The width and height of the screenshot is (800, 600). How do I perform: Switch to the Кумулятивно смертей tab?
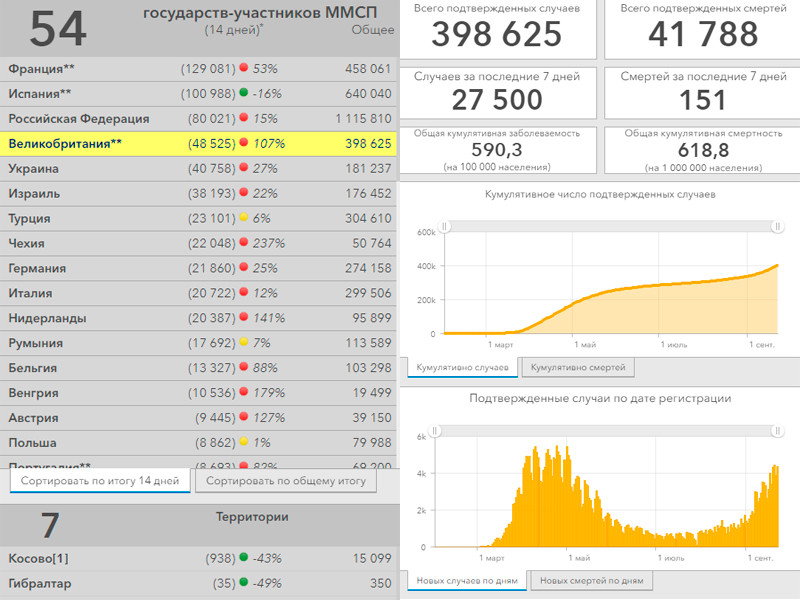tap(580, 368)
